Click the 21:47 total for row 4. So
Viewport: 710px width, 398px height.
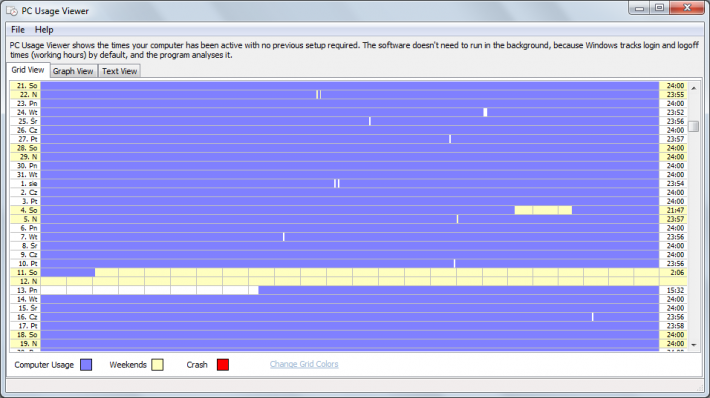point(673,210)
